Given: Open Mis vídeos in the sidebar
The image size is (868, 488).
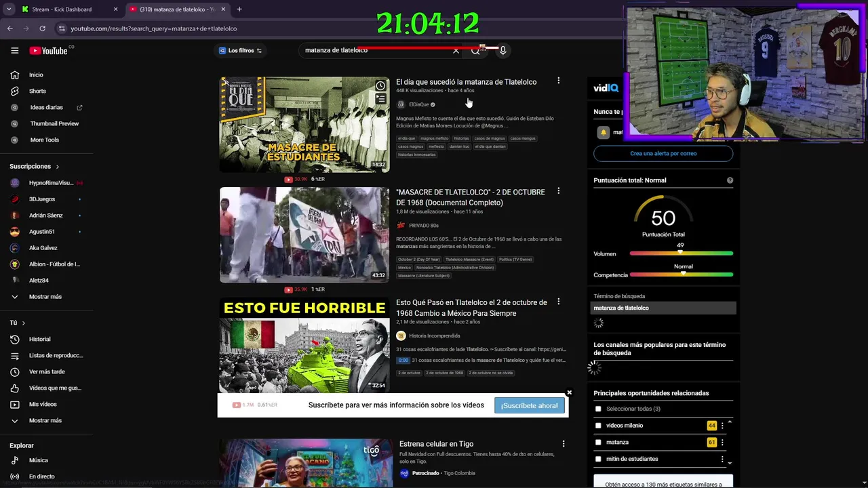Looking at the screenshot, I should tap(43, 404).
